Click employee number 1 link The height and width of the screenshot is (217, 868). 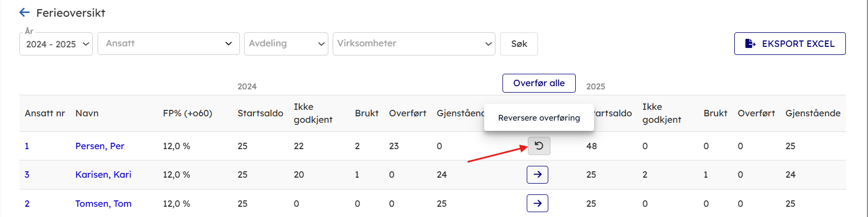pyautogui.click(x=27, y=146)
